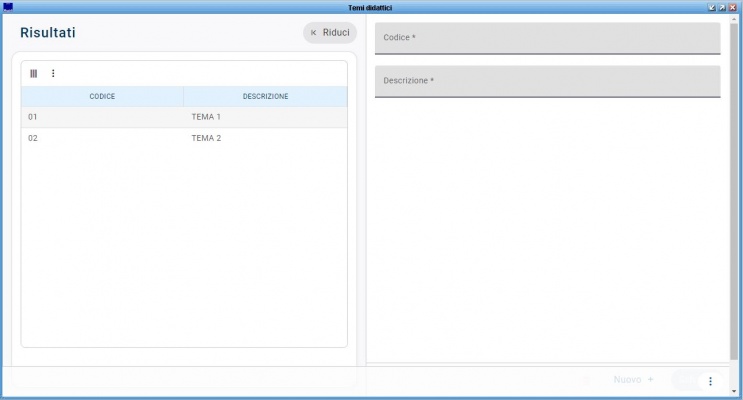The height and width of the screenshot is (400, 743).
Task: Select the TEMA 1 description cell
Action: (265, 117)
